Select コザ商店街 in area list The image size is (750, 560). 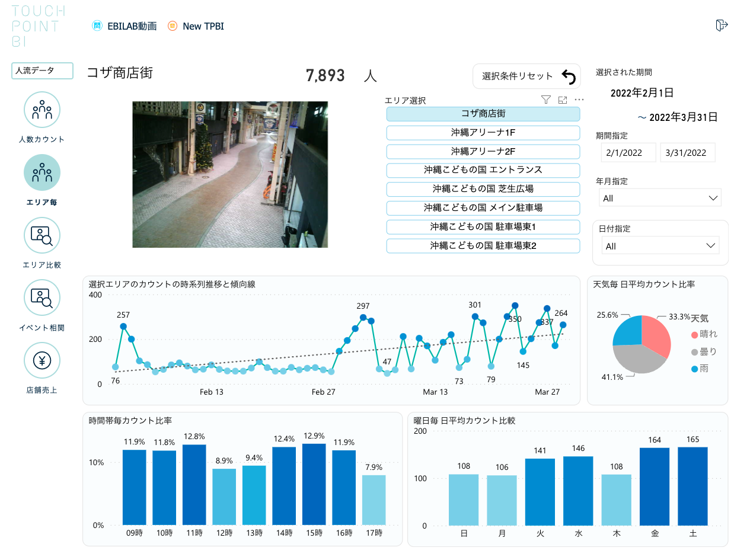[x=483, y=114]
